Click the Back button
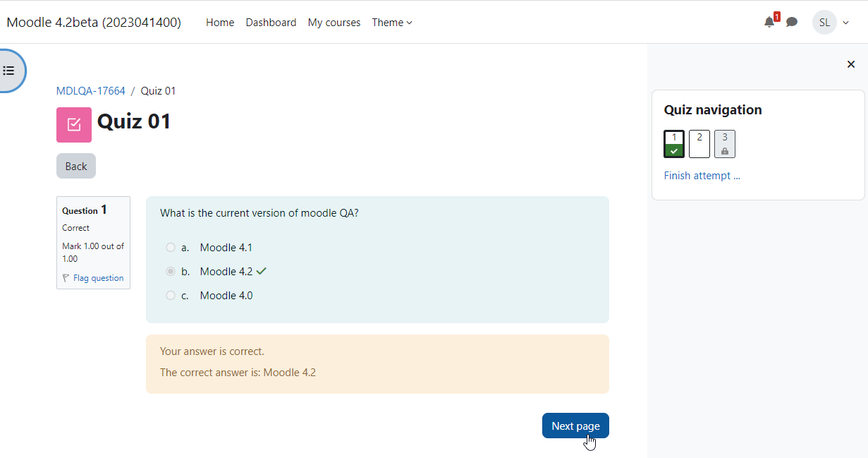 [76, 166]
